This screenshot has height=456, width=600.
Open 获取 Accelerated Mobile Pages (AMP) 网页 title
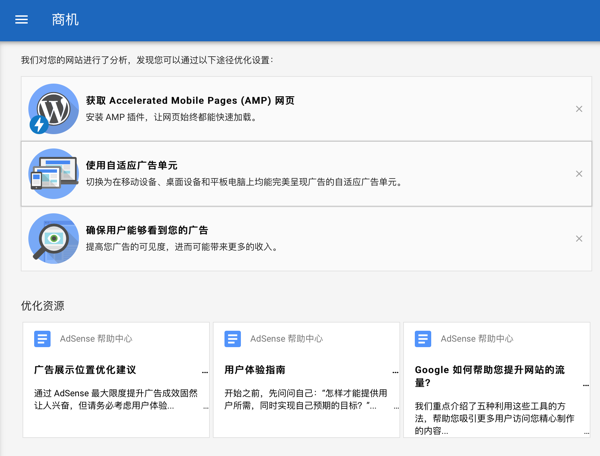(190, 101)
